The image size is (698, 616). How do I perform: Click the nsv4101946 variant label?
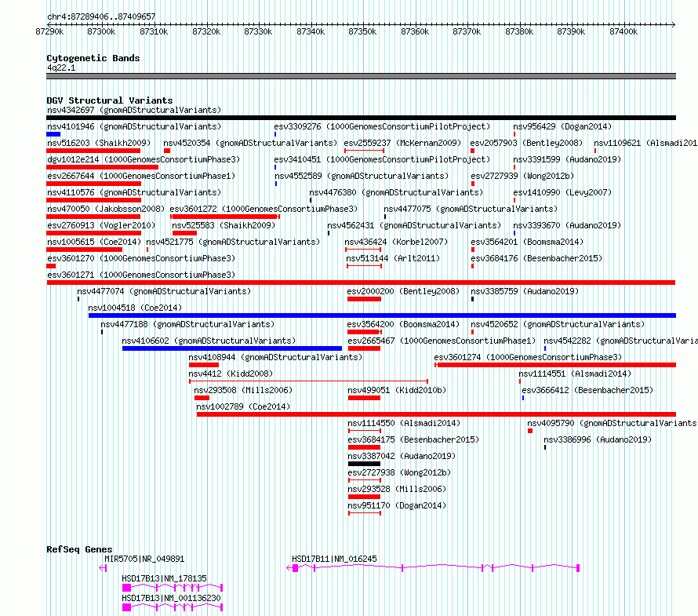coord(134,126)
